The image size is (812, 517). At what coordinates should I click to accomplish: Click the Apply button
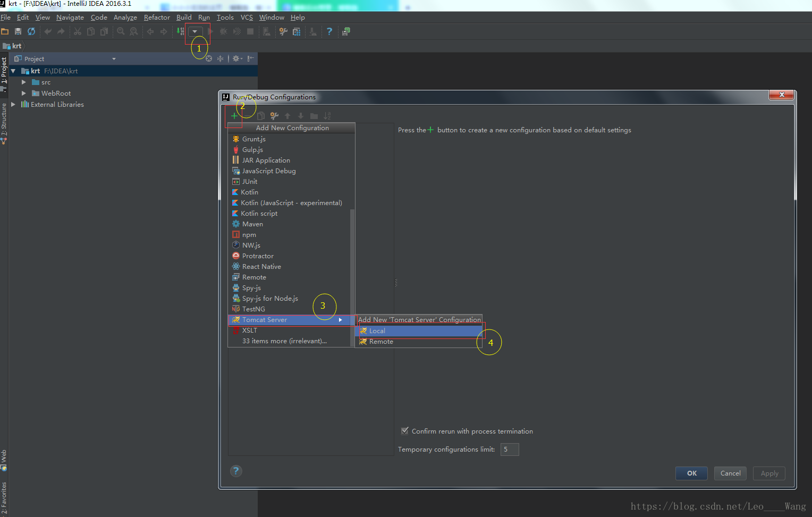tap(769, 473)
